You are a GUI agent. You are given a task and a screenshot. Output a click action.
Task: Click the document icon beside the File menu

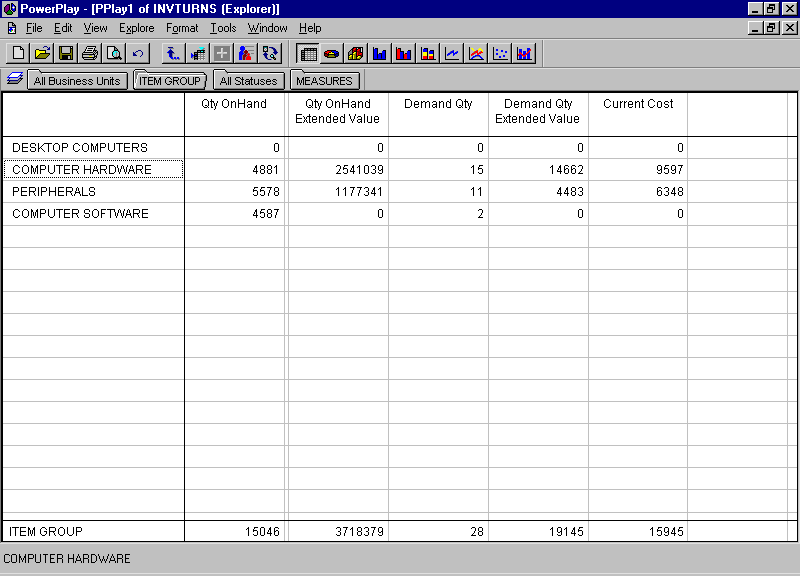tap(11, 28)
